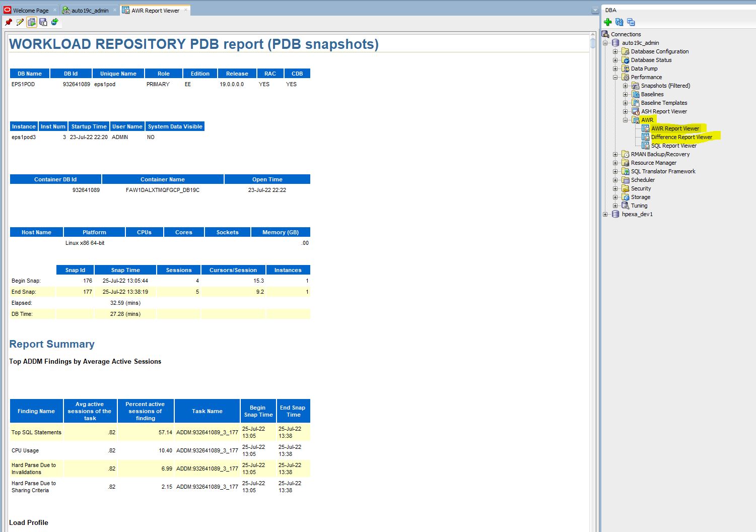The image size is (756, 532).
Task: Click the green arrow export icon in toolbar
Action: [x=54, y=22]
